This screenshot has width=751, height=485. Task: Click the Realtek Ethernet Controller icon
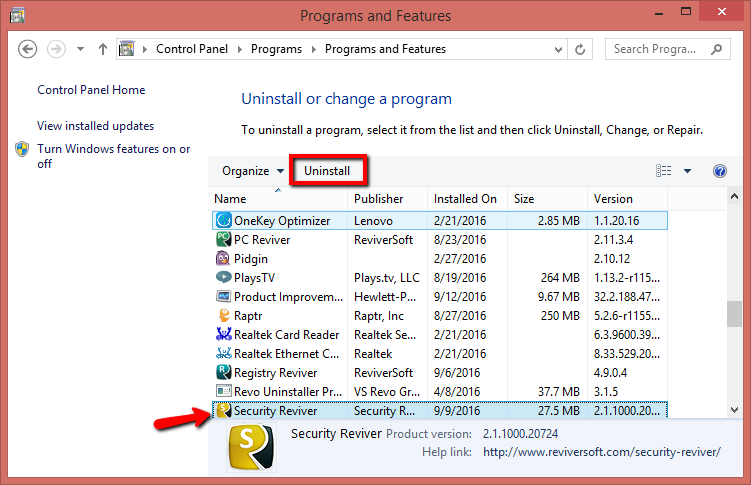[x=223, y=353]
